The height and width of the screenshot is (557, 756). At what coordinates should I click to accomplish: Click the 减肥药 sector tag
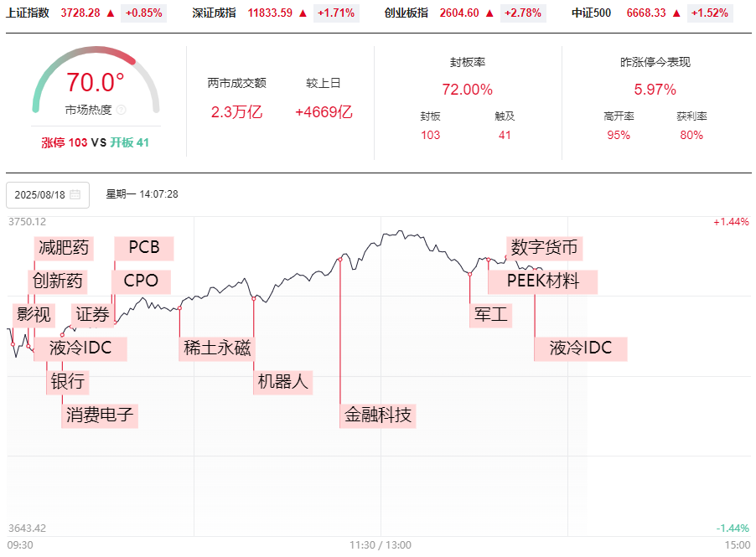click(64, 248)
